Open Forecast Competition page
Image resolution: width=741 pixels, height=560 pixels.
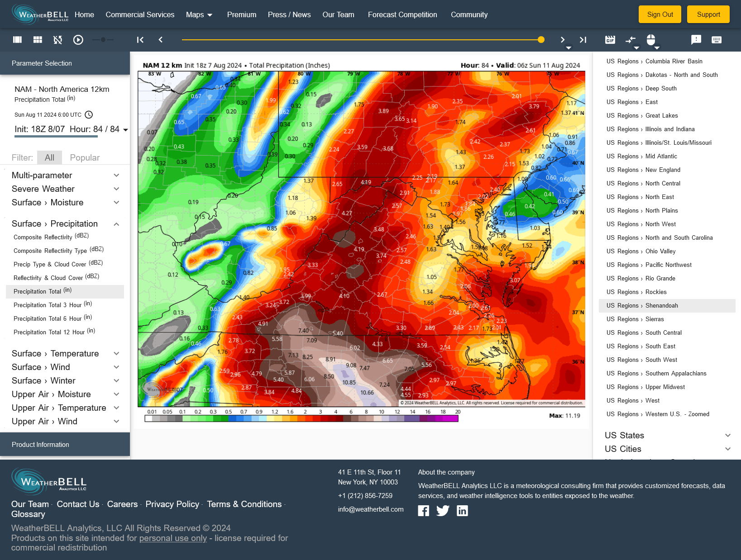402,14
